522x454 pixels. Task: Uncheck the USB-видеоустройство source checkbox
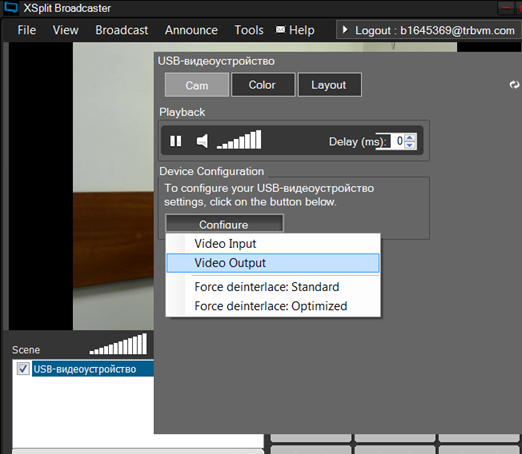click(x=23, y=369)
